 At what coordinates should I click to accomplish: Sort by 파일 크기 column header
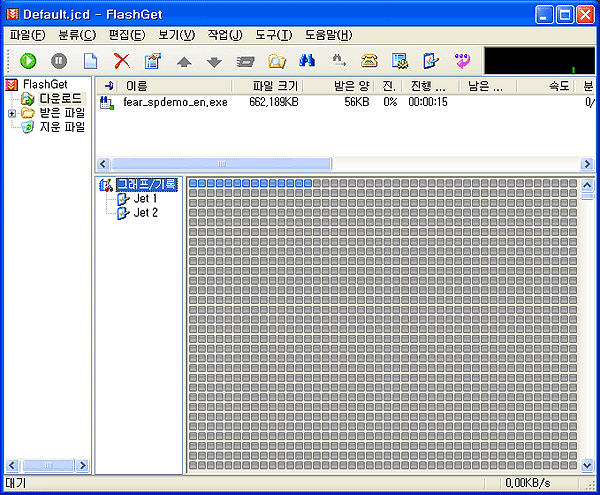[x=268, y=86]
